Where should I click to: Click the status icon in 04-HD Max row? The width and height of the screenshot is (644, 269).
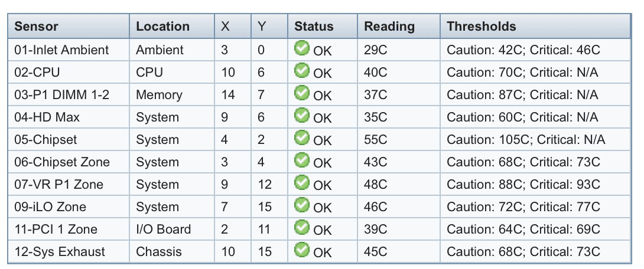[x=301, y=115]
